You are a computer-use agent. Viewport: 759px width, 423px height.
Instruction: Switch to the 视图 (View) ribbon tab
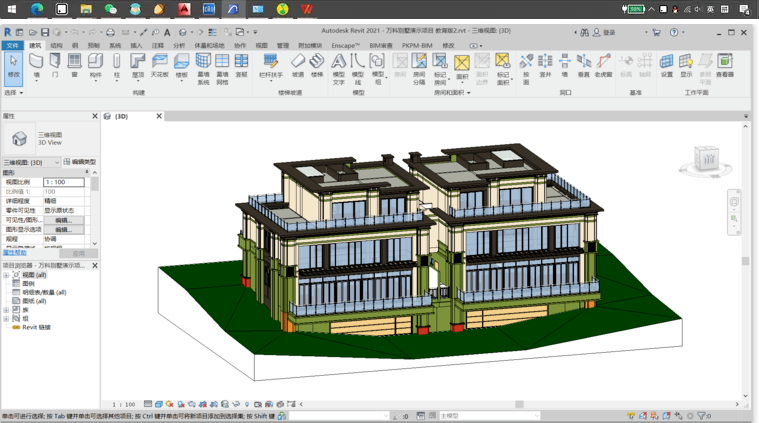[x=261, y=45]
